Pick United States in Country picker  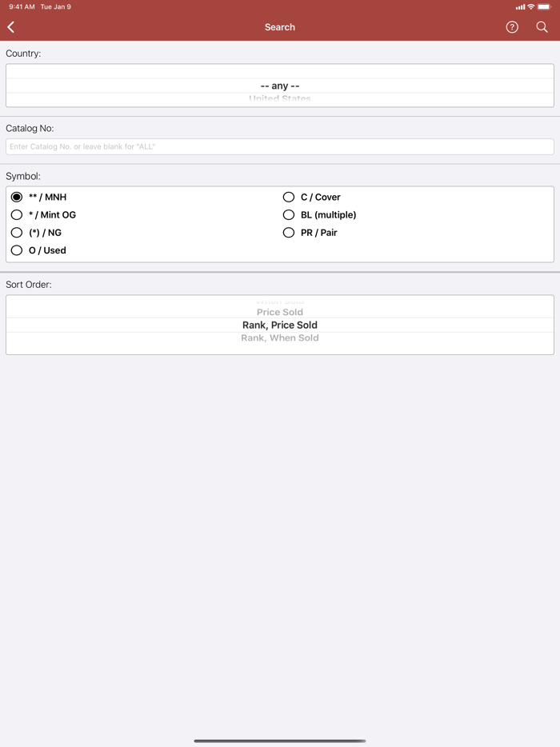pos(280,99)
